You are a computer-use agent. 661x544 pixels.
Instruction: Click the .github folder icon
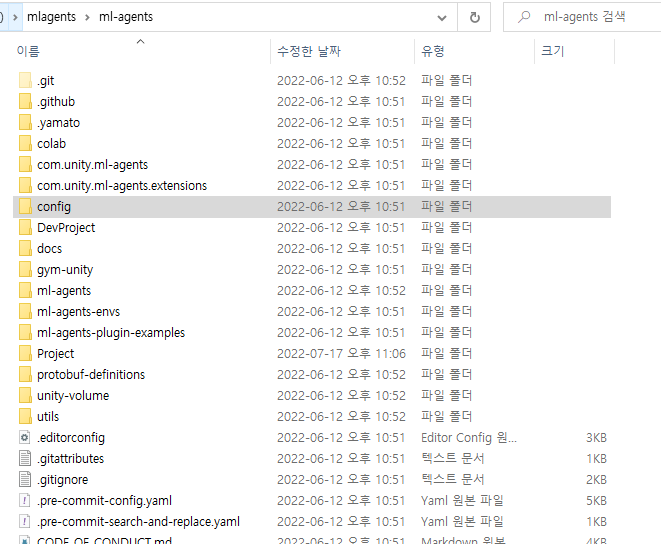25,101
